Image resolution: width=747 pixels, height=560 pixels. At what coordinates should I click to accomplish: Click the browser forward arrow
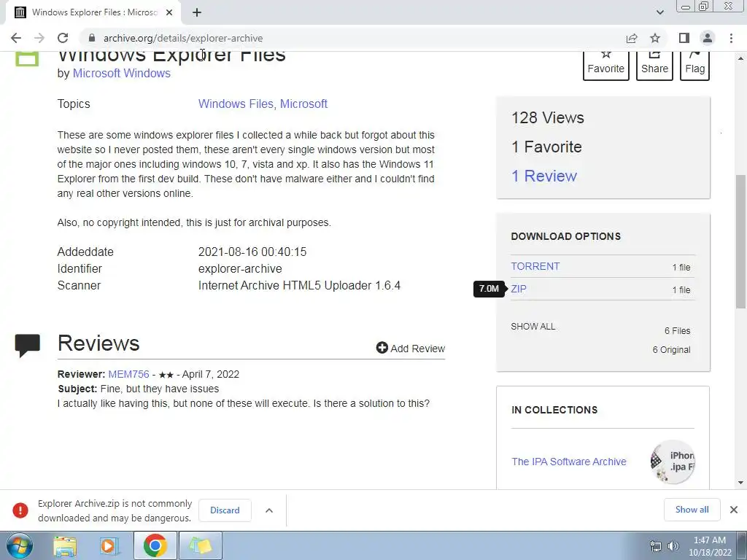(39, 38)
